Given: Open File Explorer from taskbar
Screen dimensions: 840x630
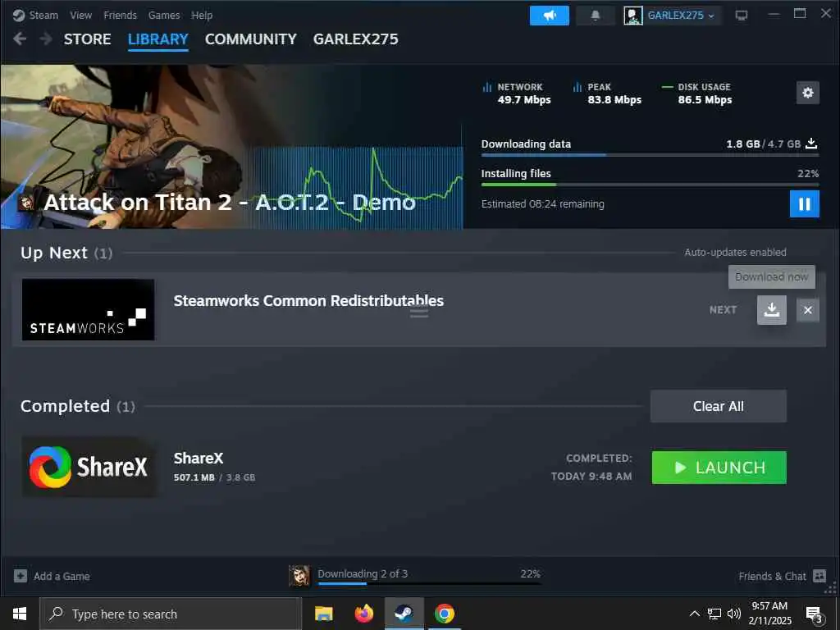Looking at the screenshot, I should click(323, 614).
